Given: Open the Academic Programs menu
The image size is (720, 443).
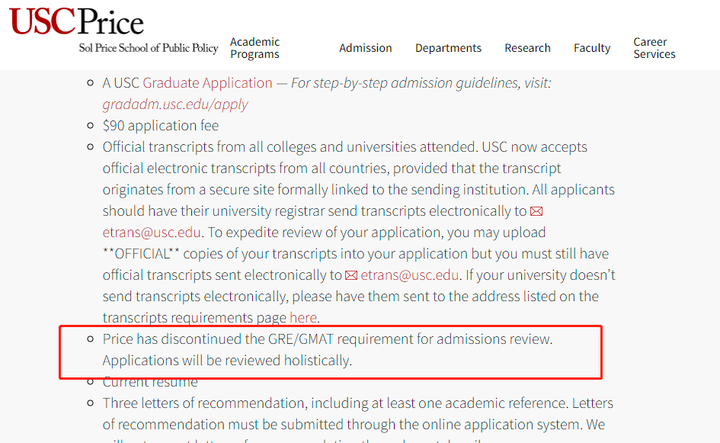Looking at the screenshot, I should pos(255,48).
